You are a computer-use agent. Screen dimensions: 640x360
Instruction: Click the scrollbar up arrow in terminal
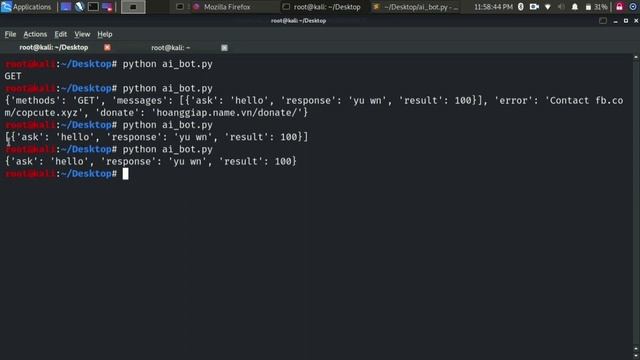(636, 58)
